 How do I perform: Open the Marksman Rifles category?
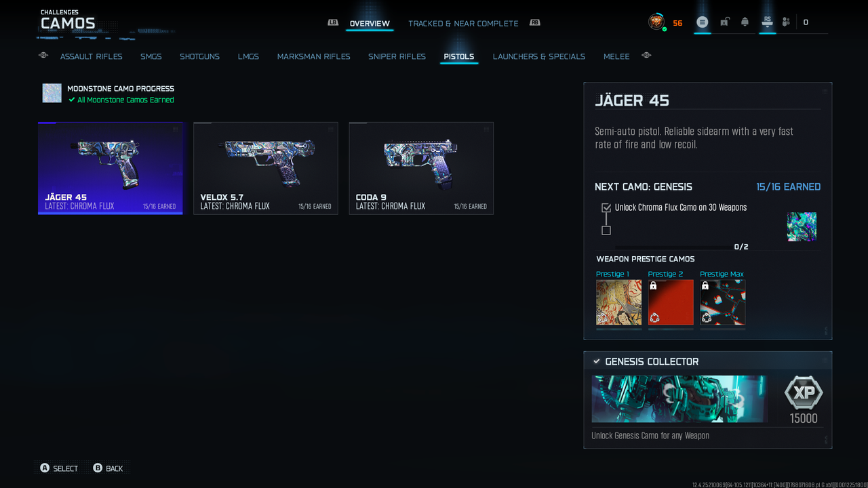pyautogui.click(x=314, y=57)
